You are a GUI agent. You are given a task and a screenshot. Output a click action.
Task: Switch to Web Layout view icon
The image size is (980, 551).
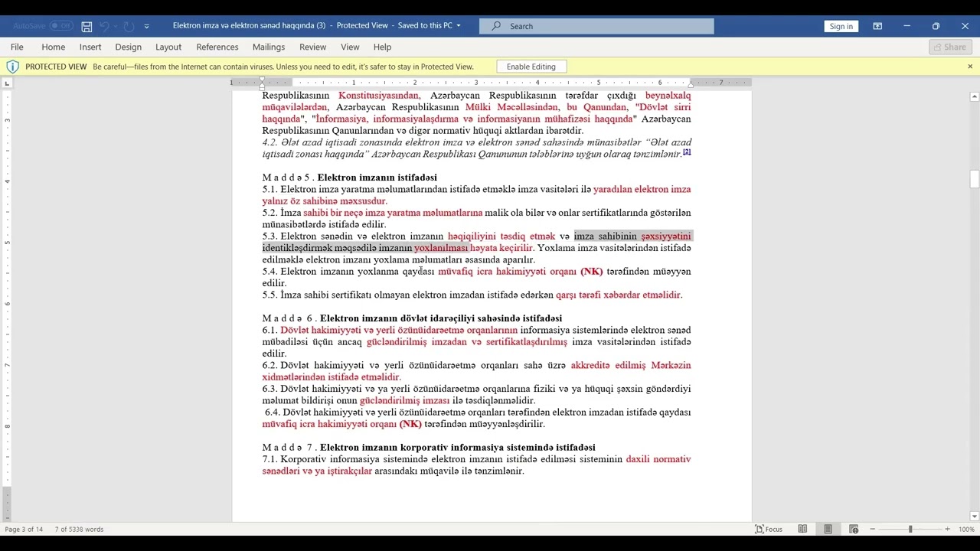point(853,529)
